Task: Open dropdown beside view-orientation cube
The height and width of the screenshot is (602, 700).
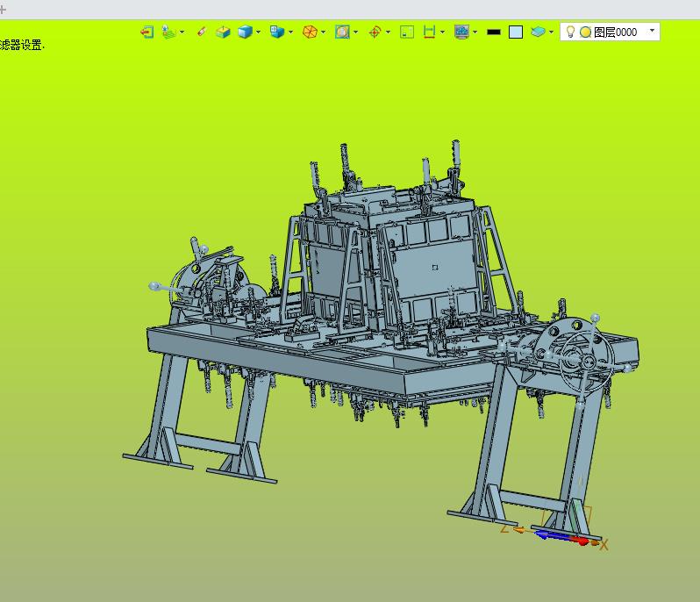Action: [x=291, y=32]
